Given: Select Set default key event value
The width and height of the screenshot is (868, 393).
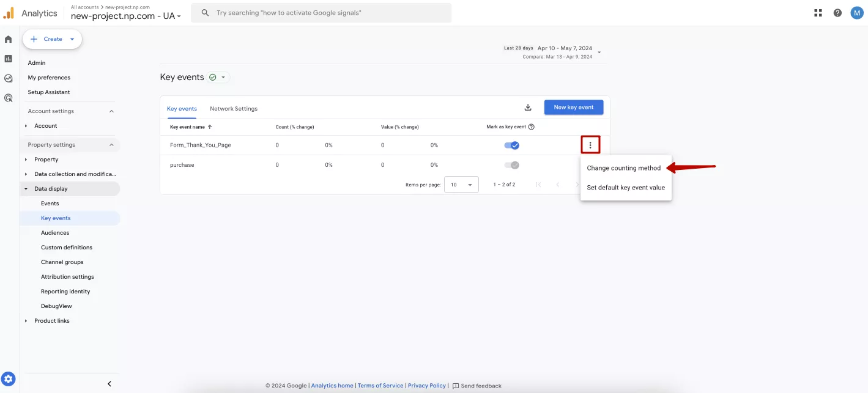Looking at the screenshot, I should point(626,188).
